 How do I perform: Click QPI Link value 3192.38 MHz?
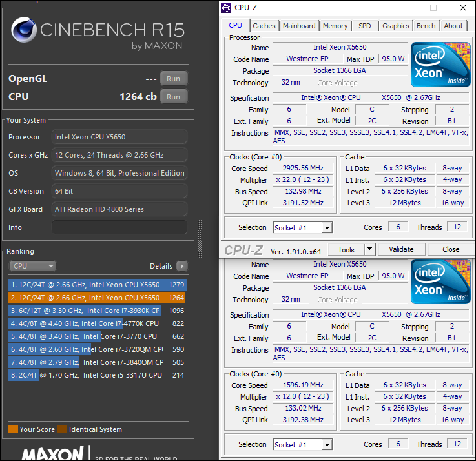(x=303, y=420)
